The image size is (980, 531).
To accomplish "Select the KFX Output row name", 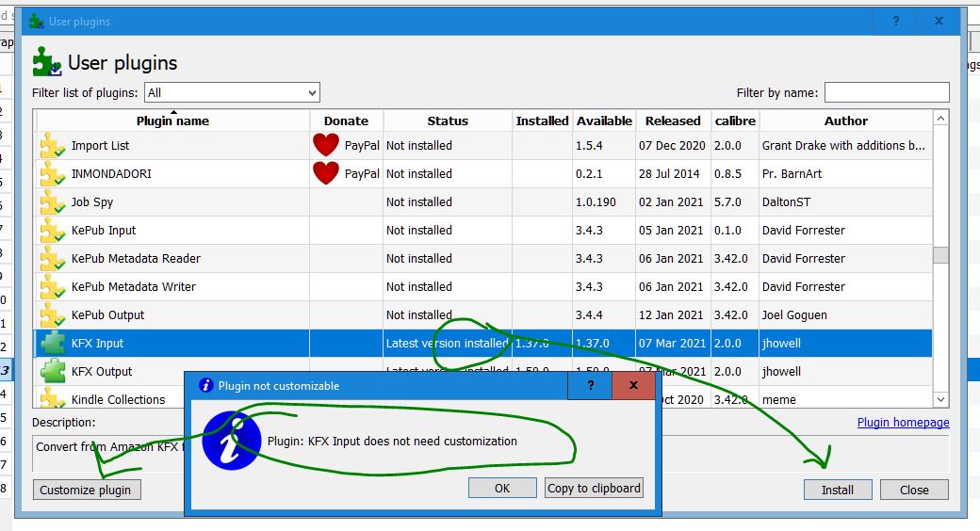I will 101,371.
